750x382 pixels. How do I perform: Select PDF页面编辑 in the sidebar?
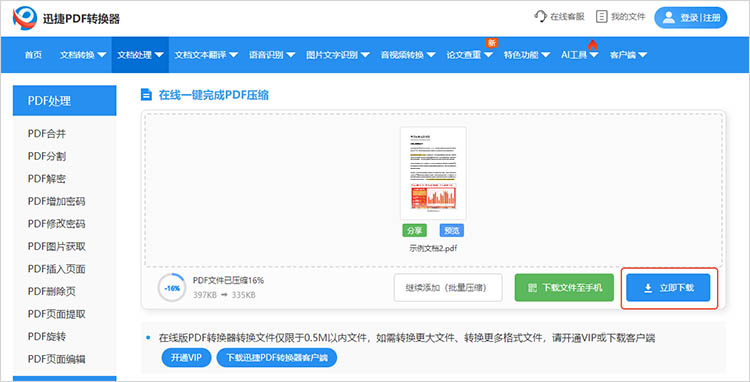coord(56,359)
